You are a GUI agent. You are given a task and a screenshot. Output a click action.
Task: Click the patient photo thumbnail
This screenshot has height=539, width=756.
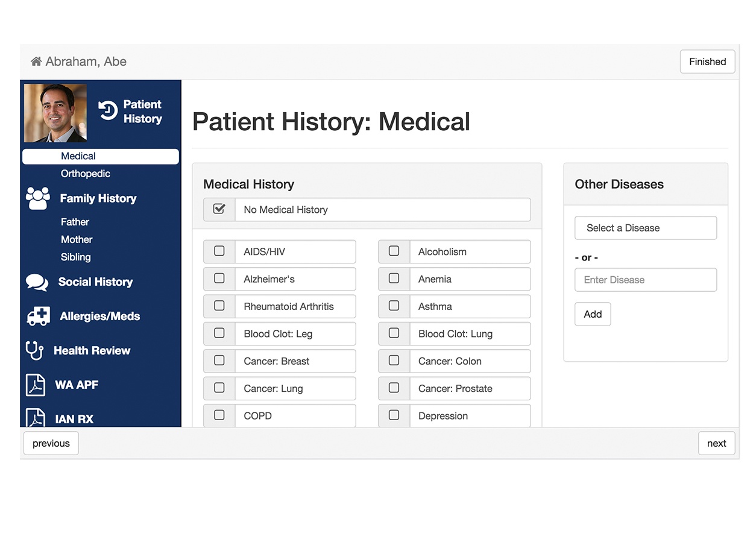point(55,113)
